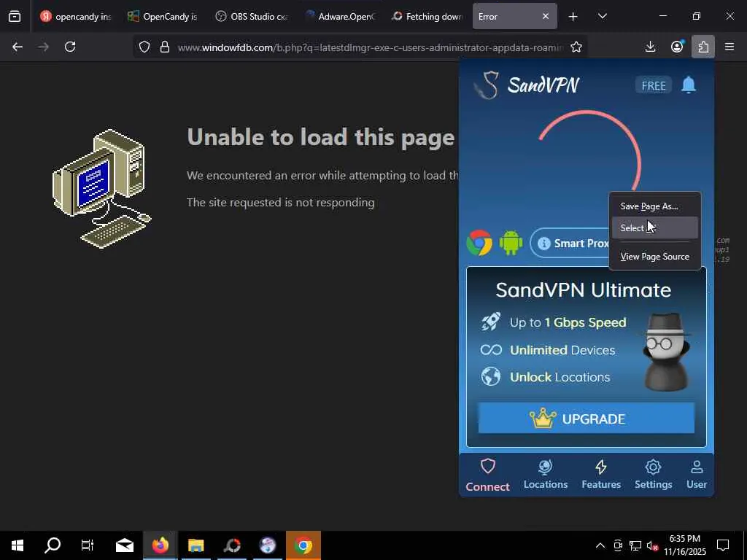Switch to the "Fetching down" tab
Image resolution: width=747 pixels, height=560 pixels.
426,17
